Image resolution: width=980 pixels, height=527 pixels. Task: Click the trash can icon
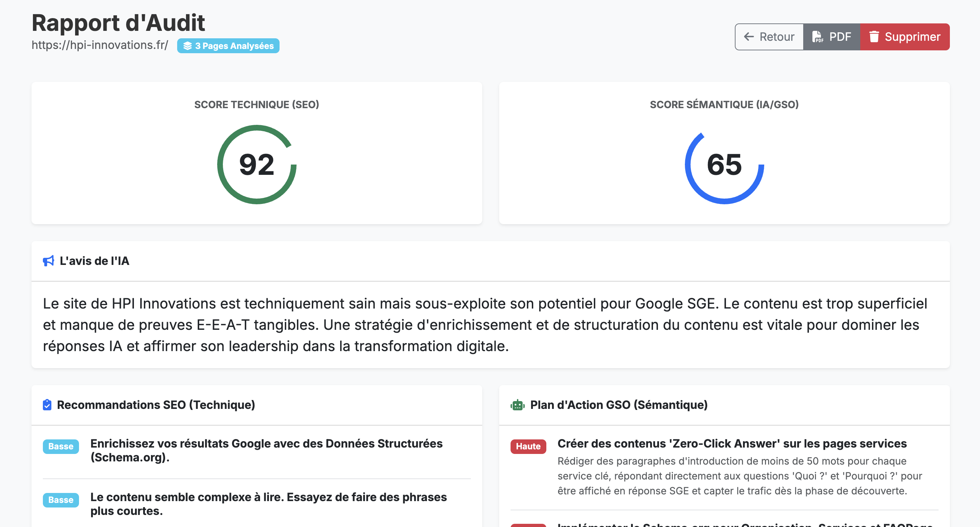(874, 37)
